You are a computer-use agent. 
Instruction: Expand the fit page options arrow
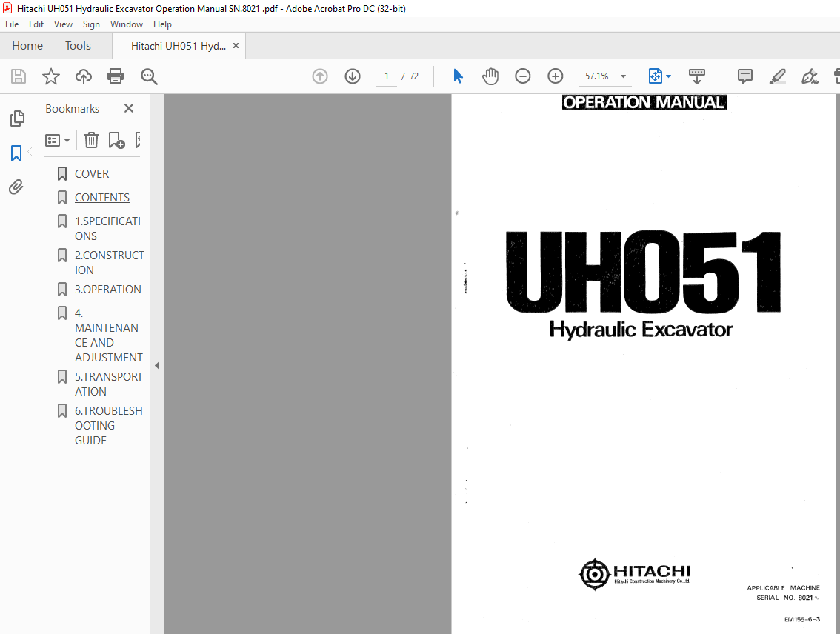[x=669, y=76]
